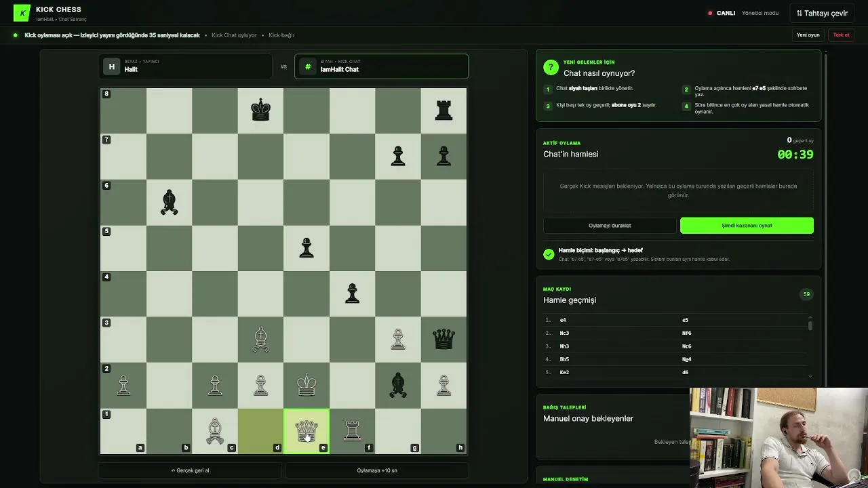Viewport: 868px width, 488px height.
Task: Pick the white pawn on h2
Action: point(443,385)
